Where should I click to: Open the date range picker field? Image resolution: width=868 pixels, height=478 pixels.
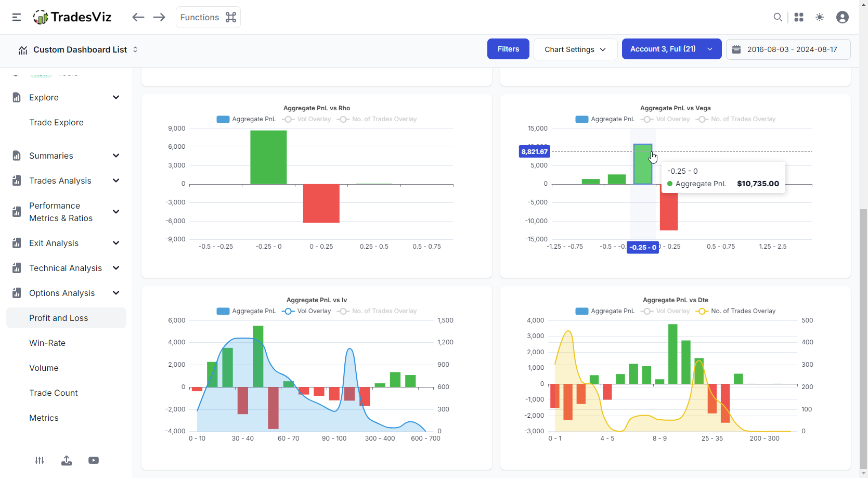click(x=788, y=49)
